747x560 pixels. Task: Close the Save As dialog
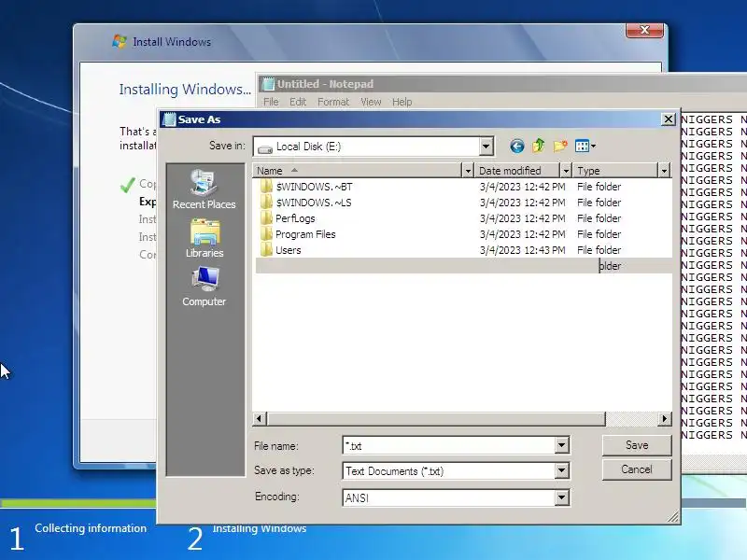[669, 119]
